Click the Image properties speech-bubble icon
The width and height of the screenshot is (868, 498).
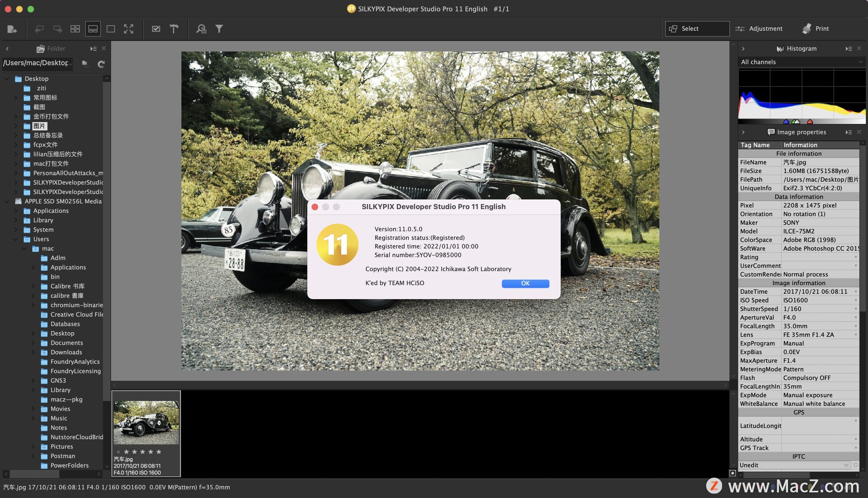tap(771, 132)
